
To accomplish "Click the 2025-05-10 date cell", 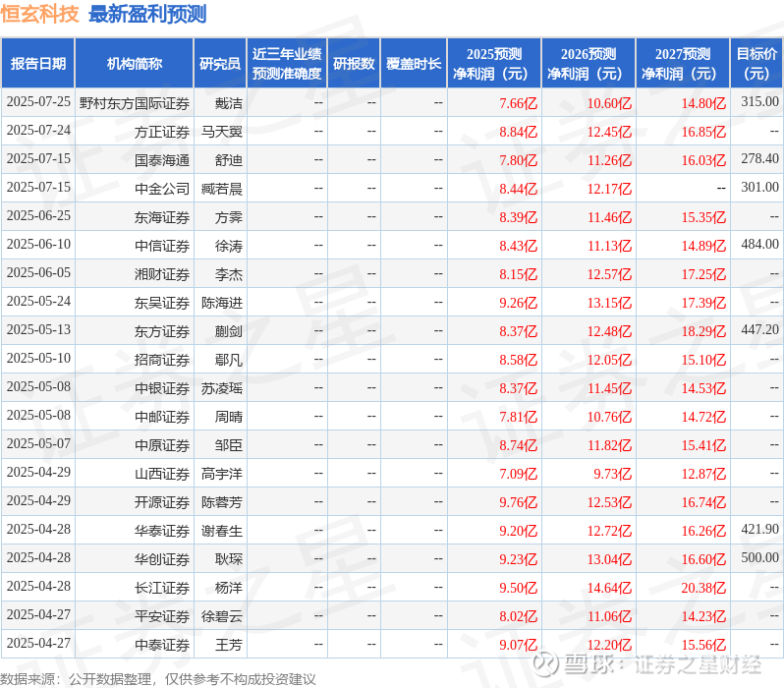I will [38, 359].
